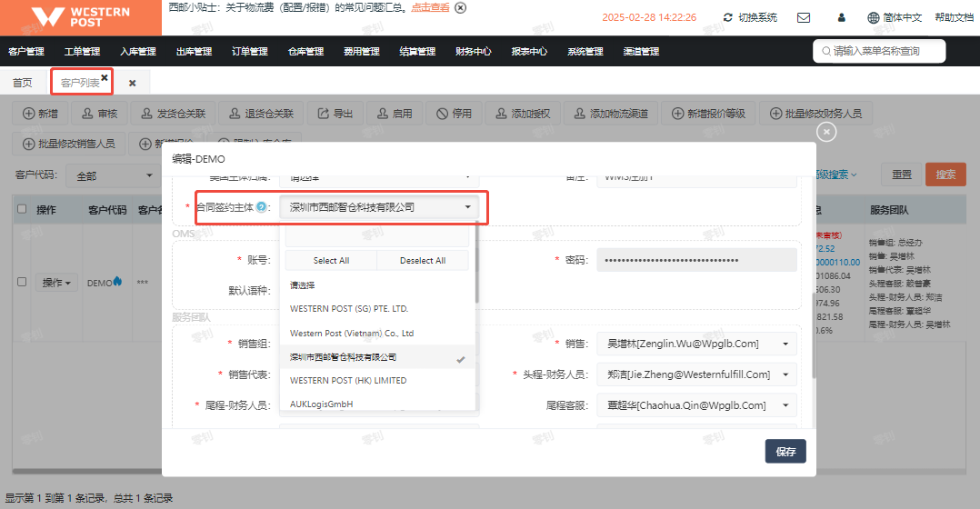Click the globe language icon
Screen dimensions: 980x509
point(873,17)
